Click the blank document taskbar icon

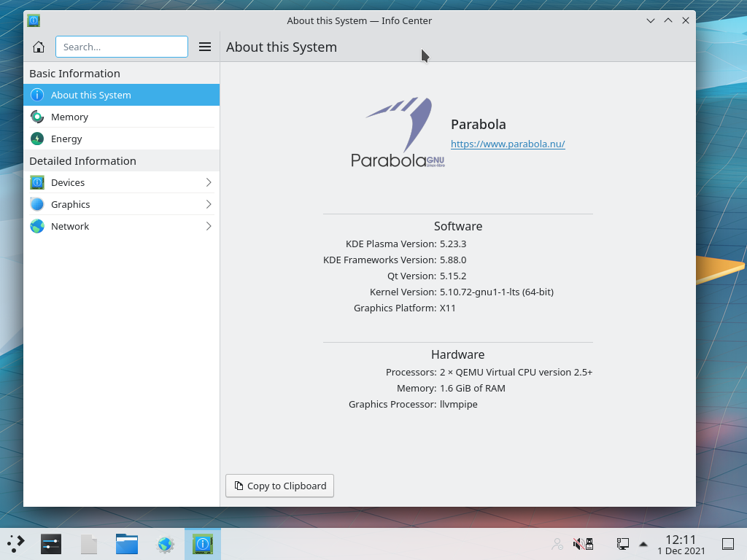coord(88,544)
